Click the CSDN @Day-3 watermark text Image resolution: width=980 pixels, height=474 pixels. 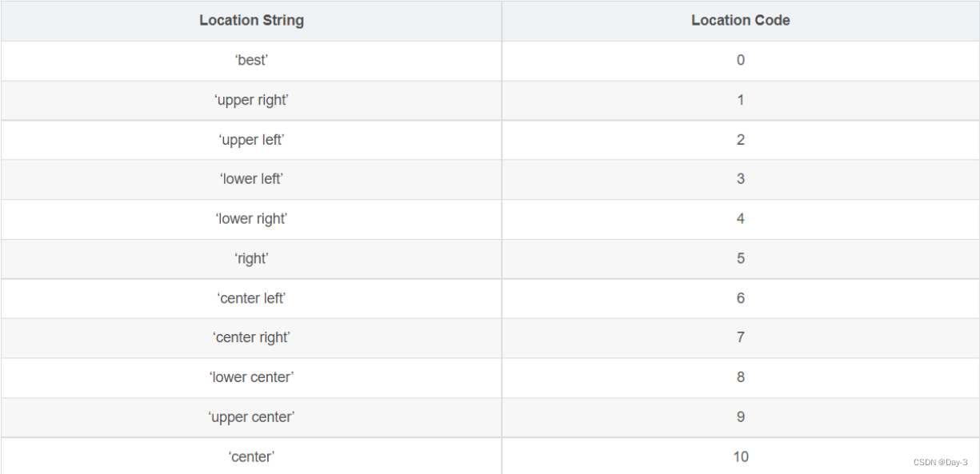[x=940, y=462]
